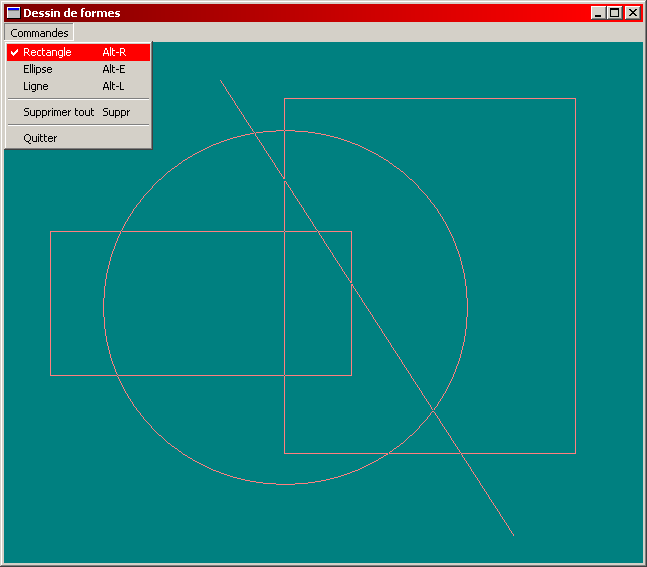The image size is (647, 567).
Task: Minimize the Dessin de formes window
Action: click(598, 13)
